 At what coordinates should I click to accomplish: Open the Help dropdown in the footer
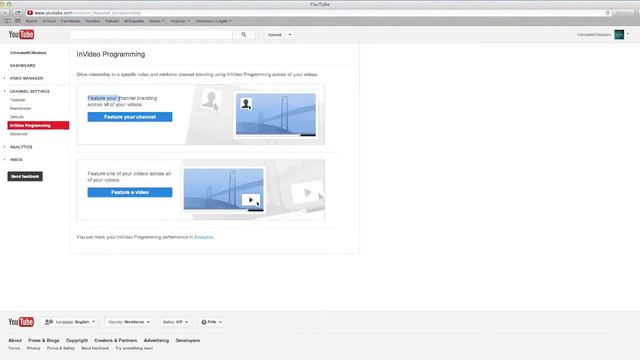[x=211, y=322]
